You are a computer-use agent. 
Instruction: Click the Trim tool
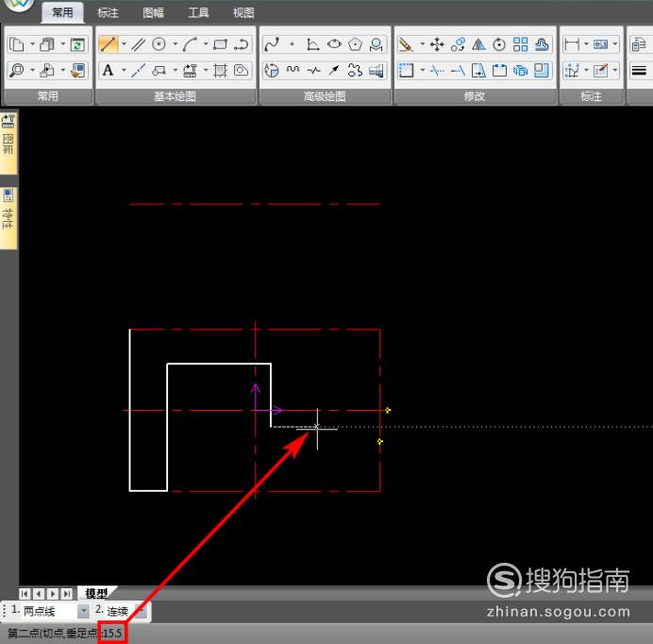click(x=437, y=70)
